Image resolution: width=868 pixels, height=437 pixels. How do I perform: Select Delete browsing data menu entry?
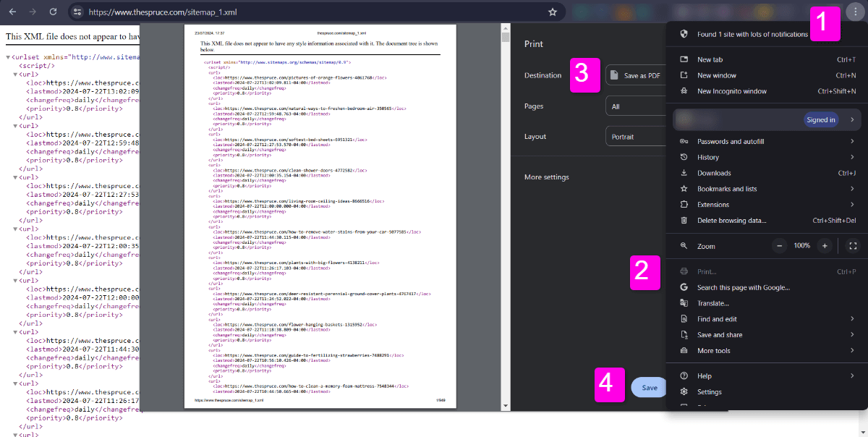(x=767, y=221)
